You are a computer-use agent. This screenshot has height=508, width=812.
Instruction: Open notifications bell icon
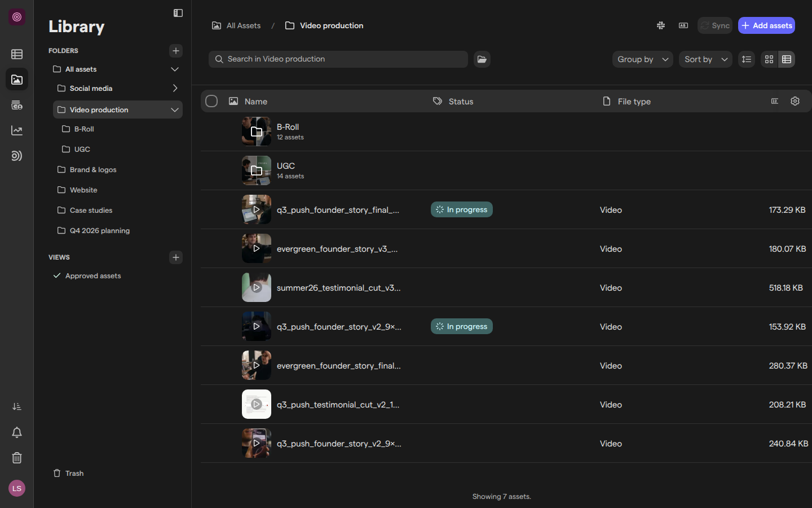[x=17, y=432]
